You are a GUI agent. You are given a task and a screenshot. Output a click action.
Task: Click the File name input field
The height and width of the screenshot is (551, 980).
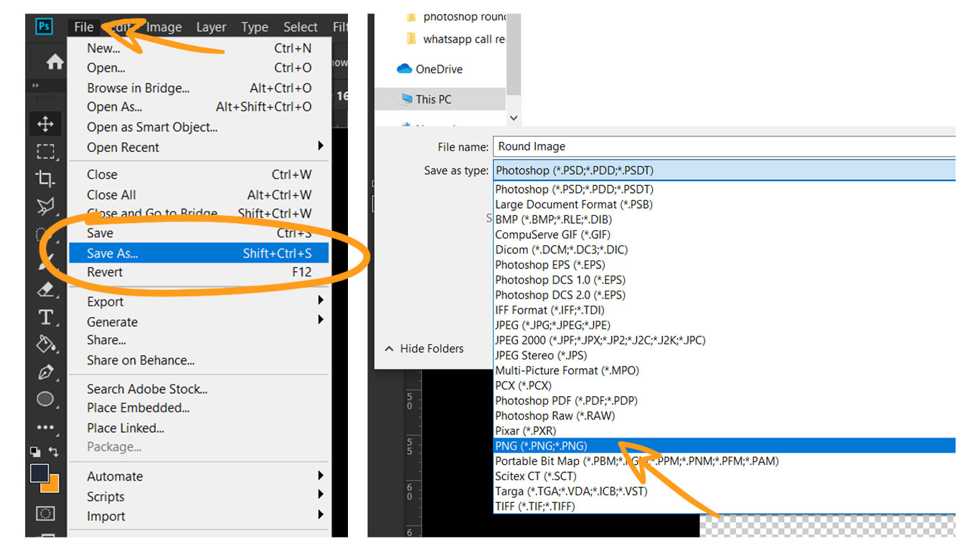tap(724, 146)
